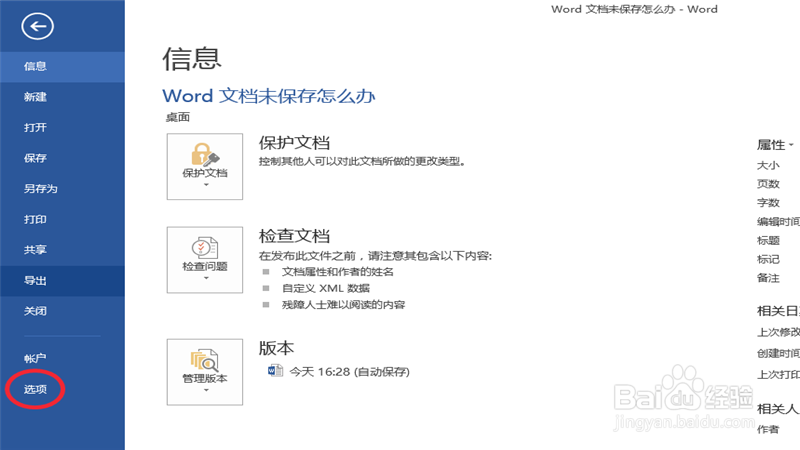Click the 字数 property label
800x450 pixels.
tap(768, 203)
